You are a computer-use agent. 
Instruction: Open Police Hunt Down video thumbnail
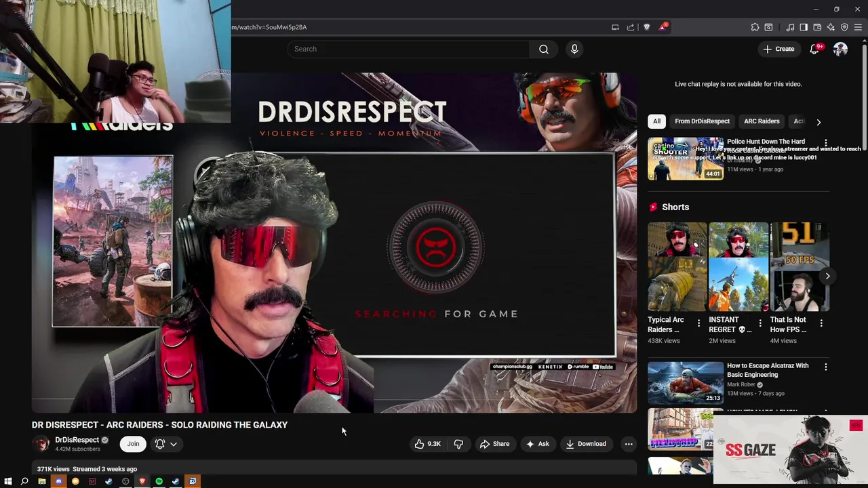pos(686,159)
